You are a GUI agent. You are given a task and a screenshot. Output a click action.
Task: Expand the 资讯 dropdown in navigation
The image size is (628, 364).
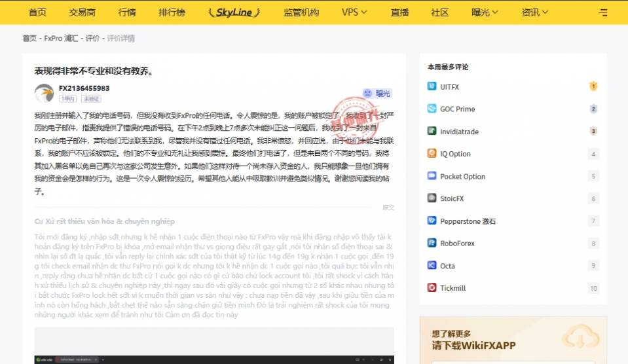tap(534, 12)
